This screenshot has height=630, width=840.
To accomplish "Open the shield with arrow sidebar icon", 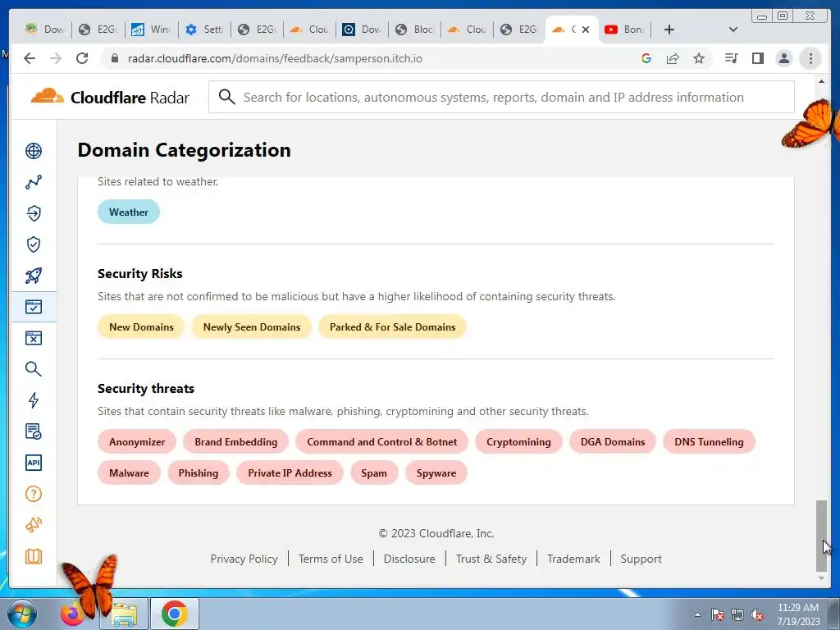I will coord(33,213).
